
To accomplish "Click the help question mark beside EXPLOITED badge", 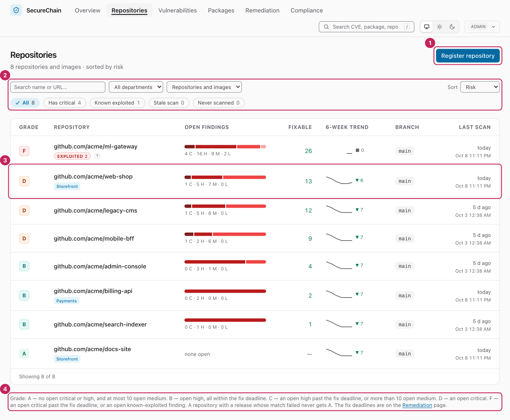I will pyautogui.click(x=97, y=156).
